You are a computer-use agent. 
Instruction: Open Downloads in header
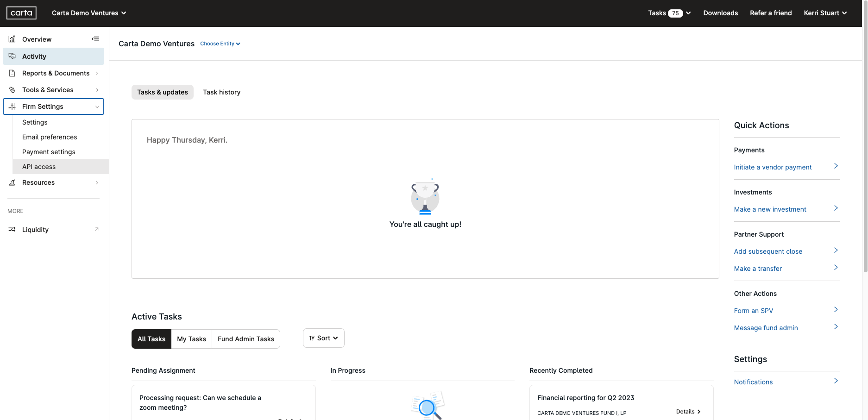(720, 13)
